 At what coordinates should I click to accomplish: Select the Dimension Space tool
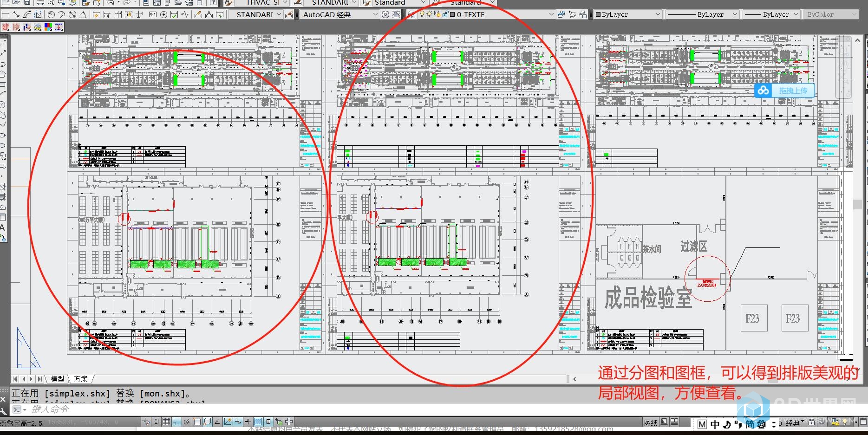tap(129, 14)
